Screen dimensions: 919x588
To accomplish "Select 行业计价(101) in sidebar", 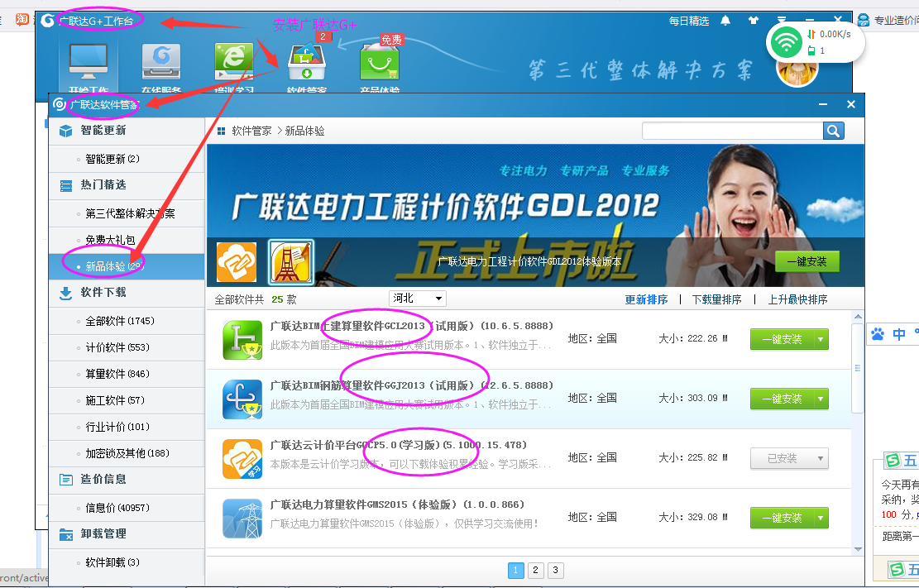I will pyautogui.click(x=127, y=427).
